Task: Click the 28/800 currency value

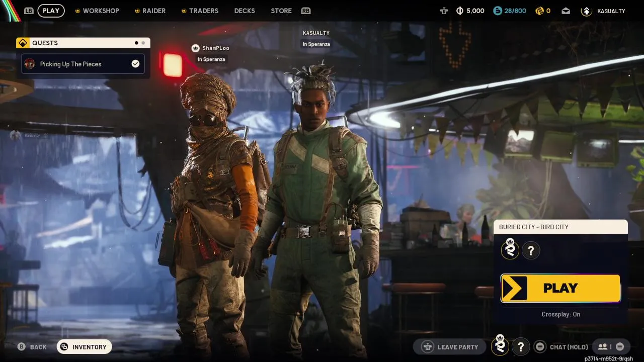Action: pyautogui.click(x=515, y=11)
